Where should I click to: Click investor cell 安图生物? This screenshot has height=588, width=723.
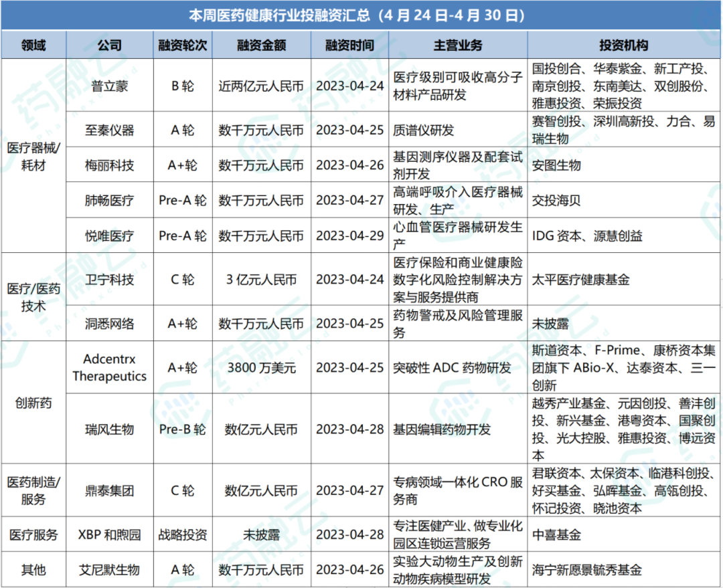(624, 165)
